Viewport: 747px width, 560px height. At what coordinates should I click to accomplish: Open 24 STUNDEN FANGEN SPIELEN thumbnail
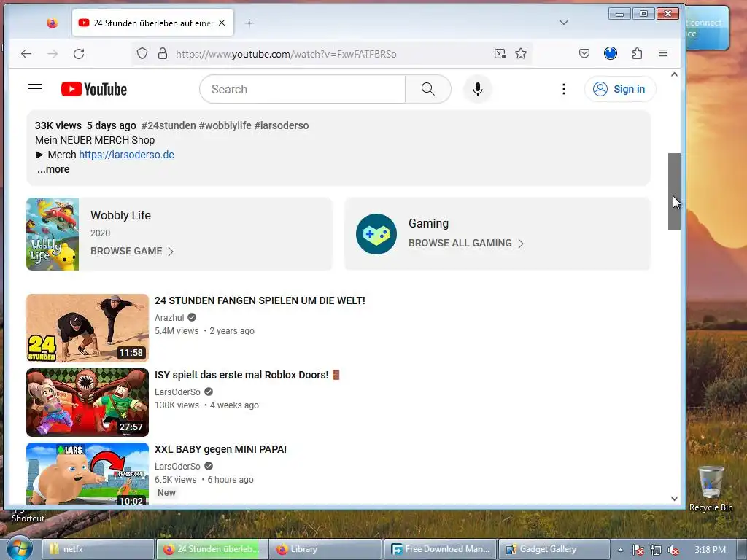pos(88,328)
